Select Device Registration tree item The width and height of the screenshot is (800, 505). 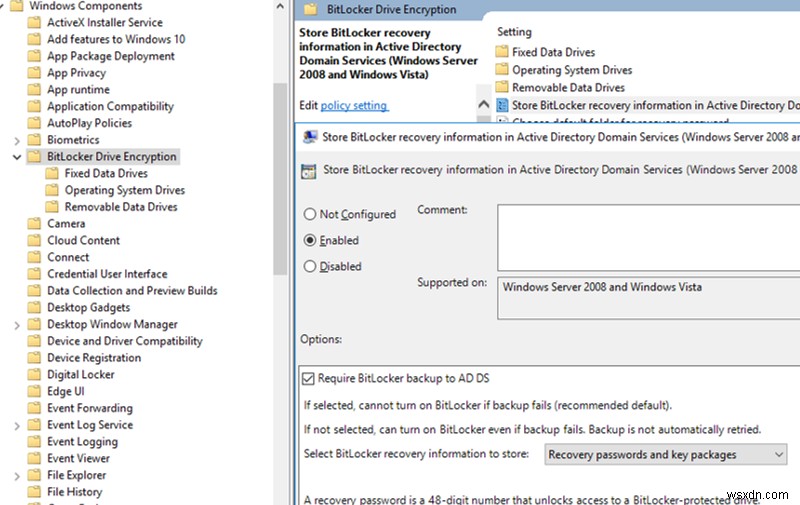point(94,358)
